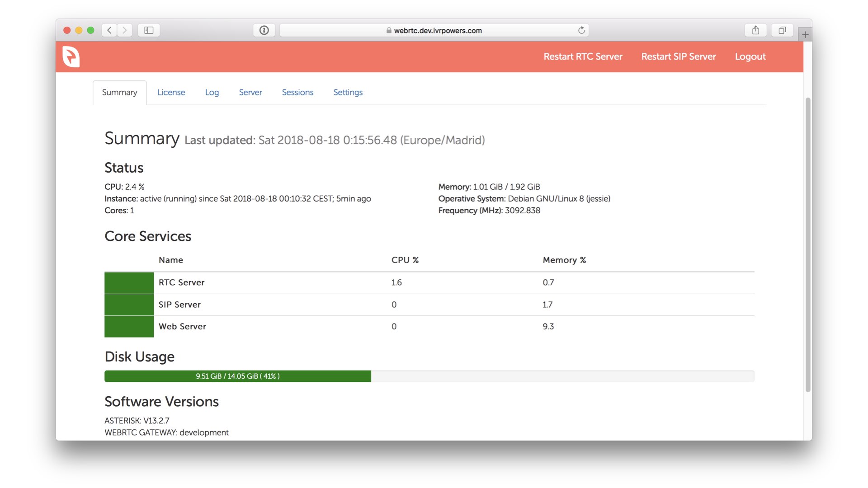Toggle the Safari sidebar icon
868x488 pixels.
click(149, 30)
